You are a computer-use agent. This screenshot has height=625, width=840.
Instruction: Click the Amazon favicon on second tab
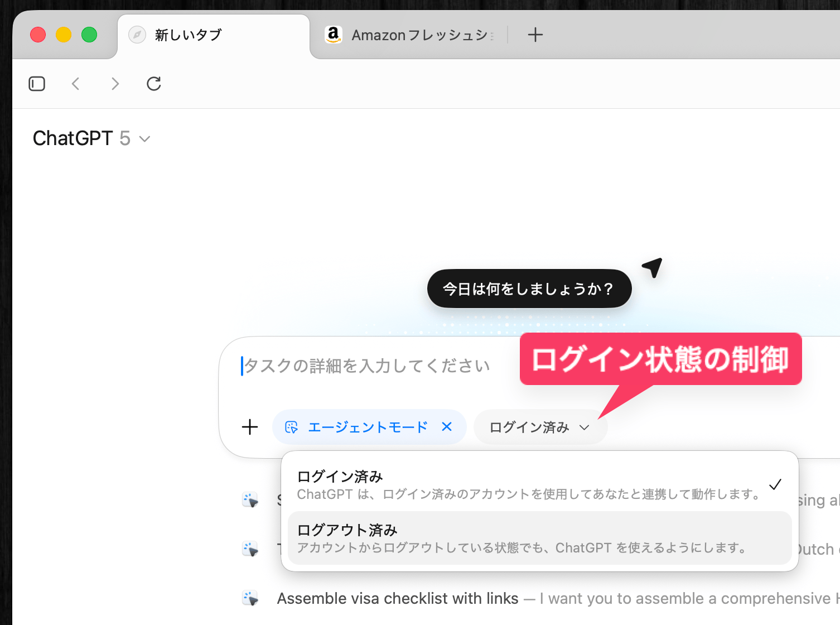(x=334, y=35)
